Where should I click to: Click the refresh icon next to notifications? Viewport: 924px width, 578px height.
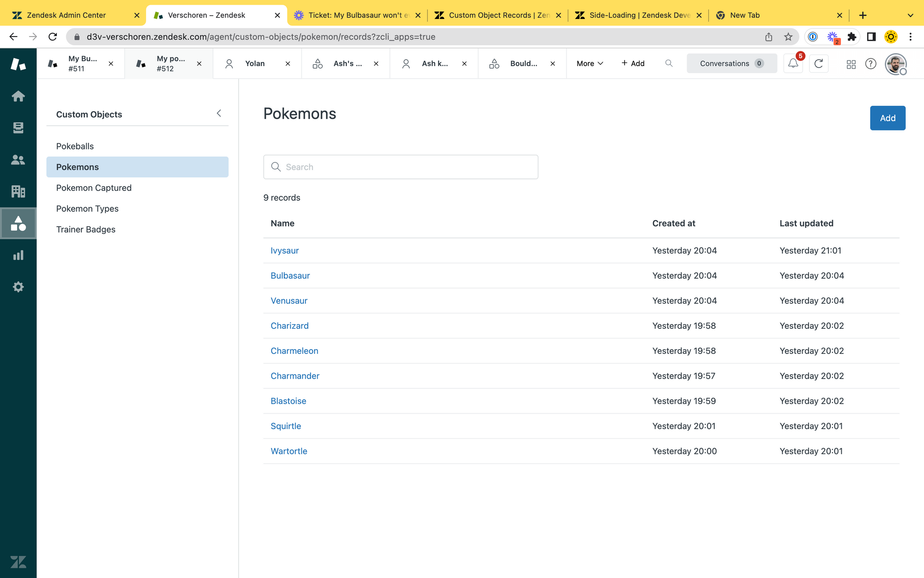click(819, 64)
